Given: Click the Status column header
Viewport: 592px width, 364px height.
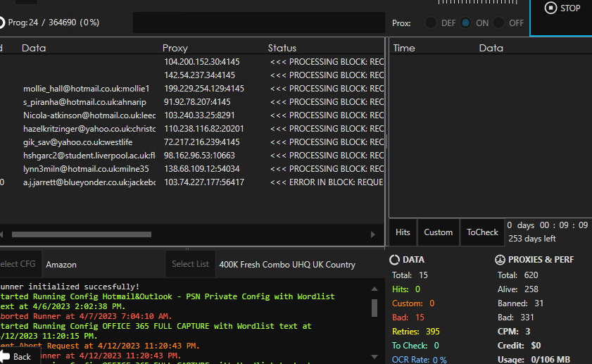Looking at the screenshot, I should tap(282, 48).
